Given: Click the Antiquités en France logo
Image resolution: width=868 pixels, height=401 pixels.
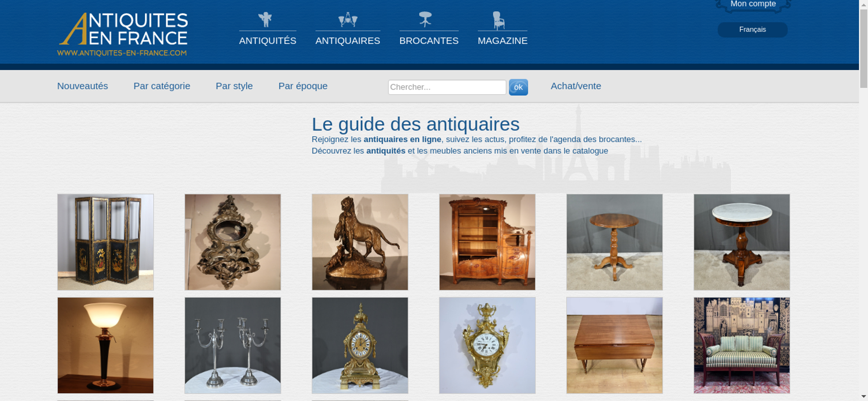Looking at the screenshot, I should 123,34.
